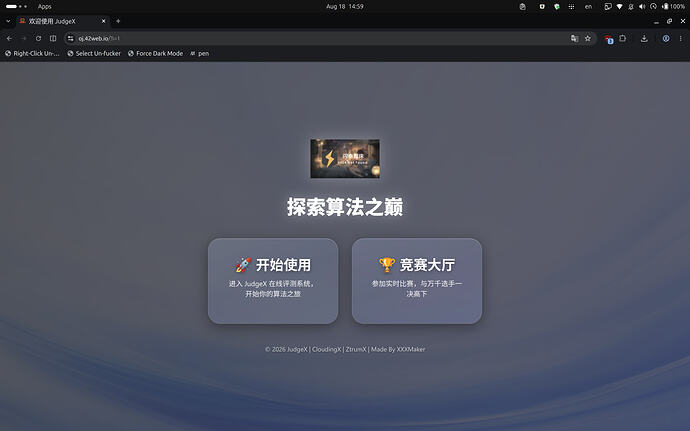Click the green shield tray icon

pos(557,7)
